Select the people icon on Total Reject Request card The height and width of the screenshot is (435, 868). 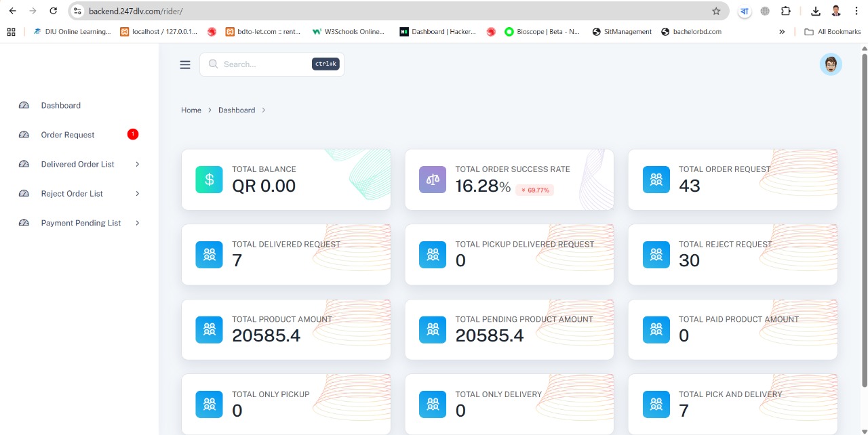pyautogui.click(x=656, y=254)
